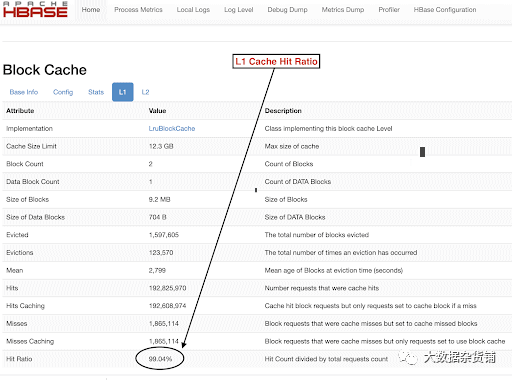Click the 704 B value

(157, 217)
